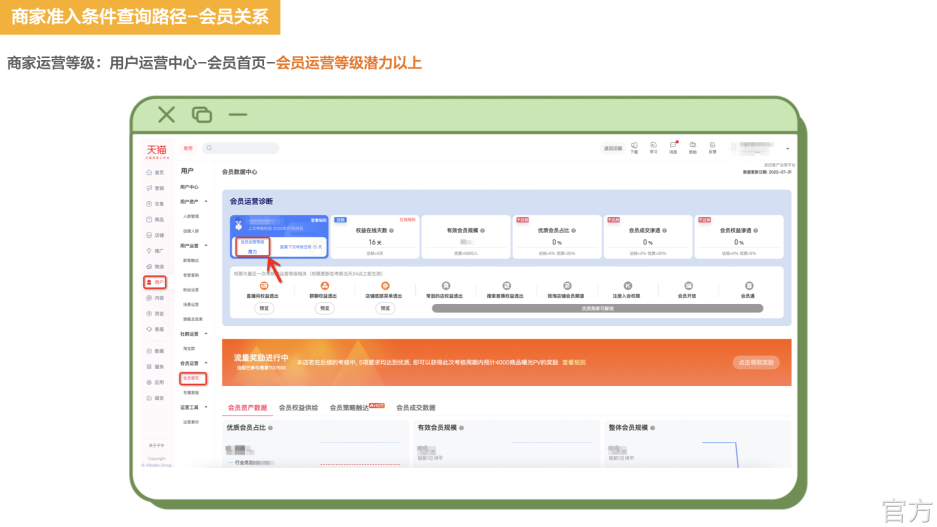Select the 用户 user icon in sidebar
The height and width of the screenshot is (527, 937).
[x=155, y=283]
